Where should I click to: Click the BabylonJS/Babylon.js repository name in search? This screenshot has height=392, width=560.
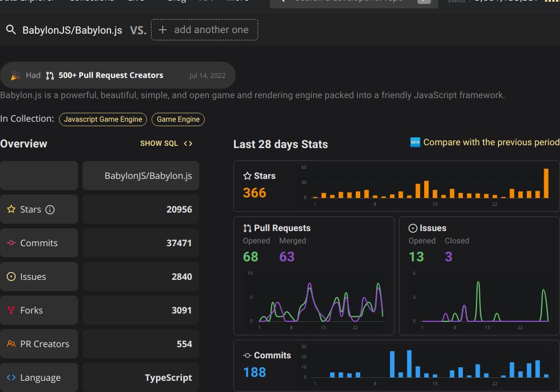72,30
